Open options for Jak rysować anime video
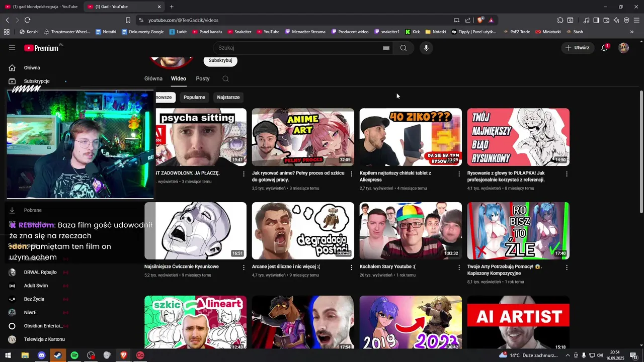The height and width of the screenshot is (362, 644). (x=352, y=174)
